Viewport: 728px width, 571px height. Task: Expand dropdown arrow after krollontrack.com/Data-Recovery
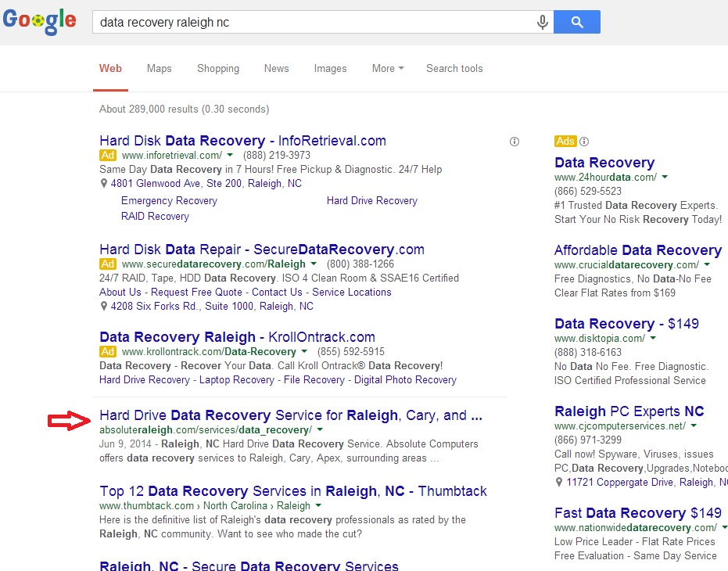[304, 351]
